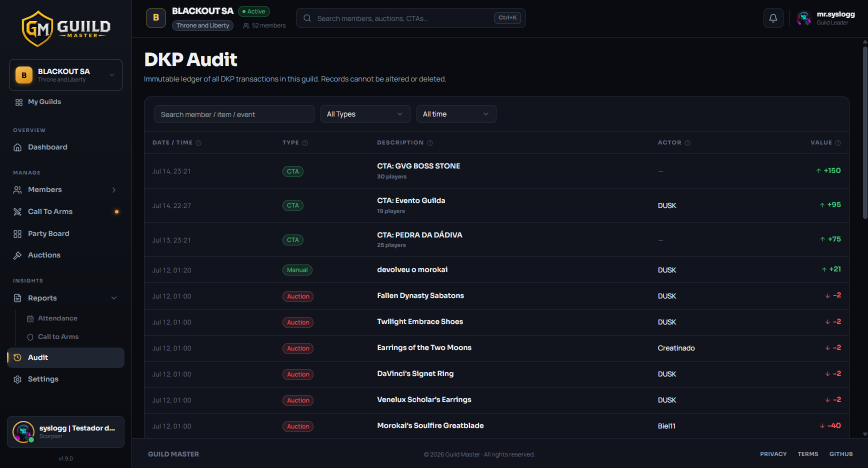
Task: Click the Value column info icon
Action: coord(838,143)
